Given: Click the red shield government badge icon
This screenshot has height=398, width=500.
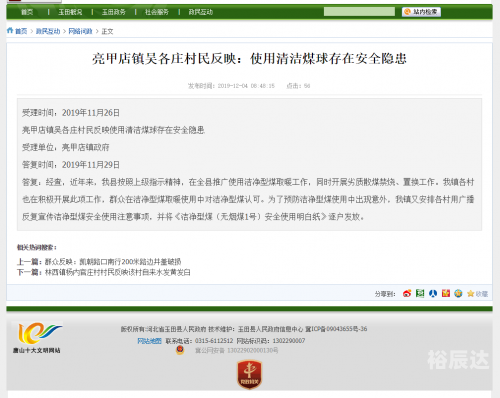Looking at the screenshot, I should pyautogui.click(x=249, y=374).
